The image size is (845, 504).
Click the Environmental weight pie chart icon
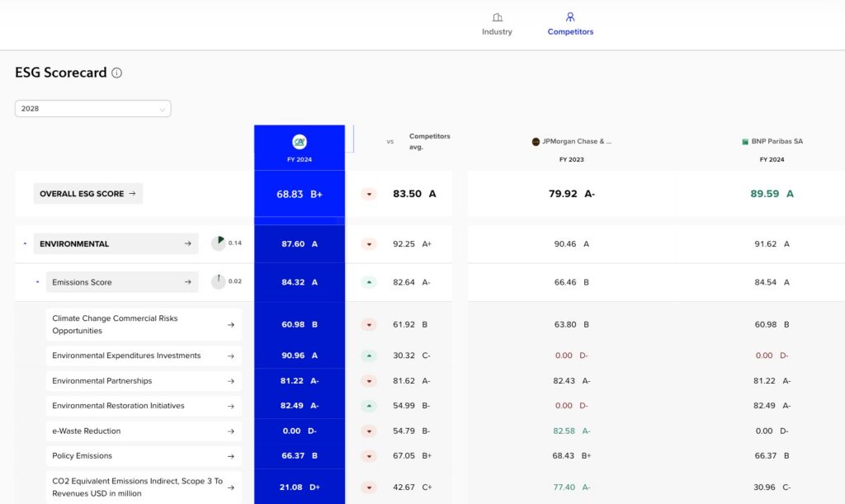(218, 243)
